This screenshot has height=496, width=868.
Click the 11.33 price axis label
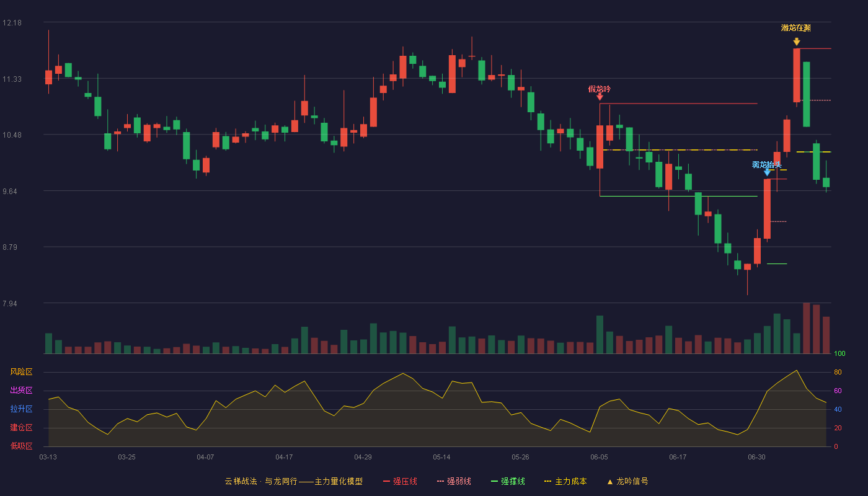pyautogui.click(x=12, y=79)
